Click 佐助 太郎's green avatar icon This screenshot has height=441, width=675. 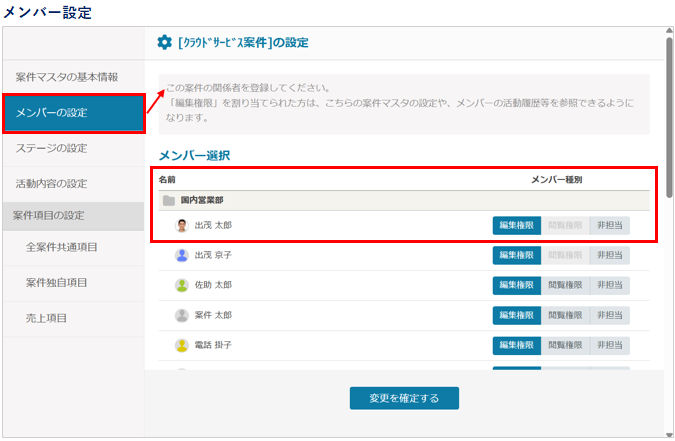tap(182, 285)
